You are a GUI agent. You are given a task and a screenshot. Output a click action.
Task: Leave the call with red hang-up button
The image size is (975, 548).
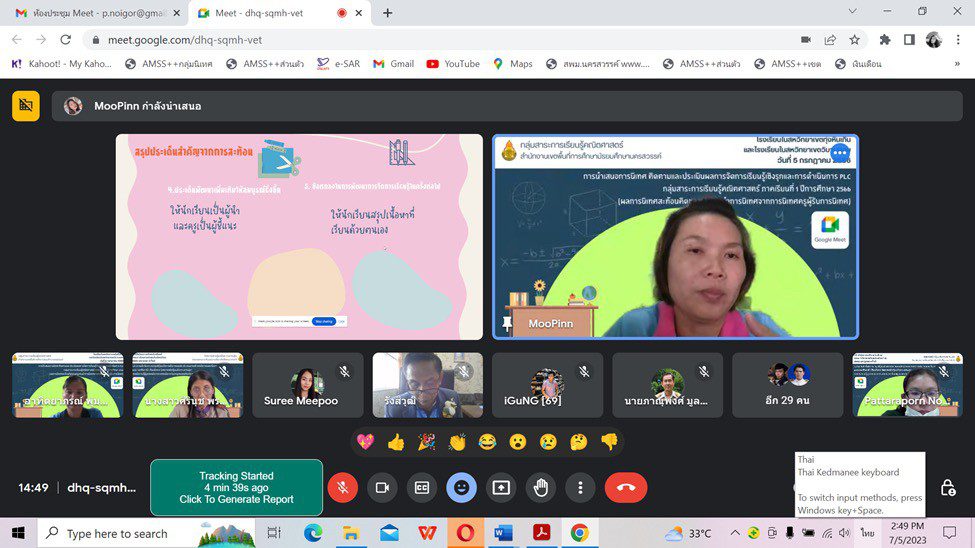click(626, 488)
